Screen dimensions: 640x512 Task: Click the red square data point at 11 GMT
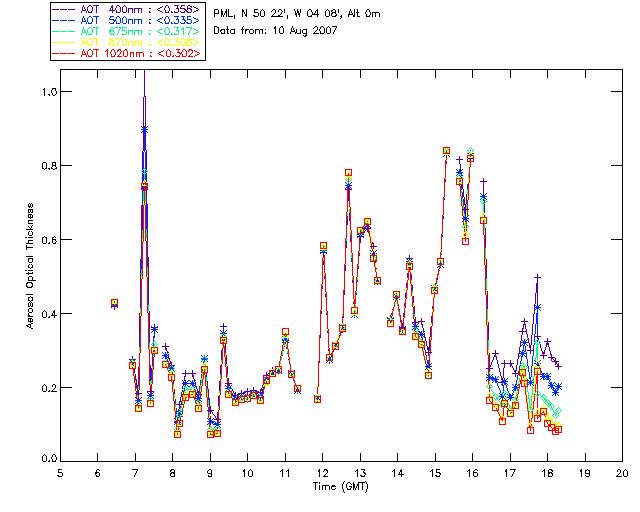coord(285,332)
